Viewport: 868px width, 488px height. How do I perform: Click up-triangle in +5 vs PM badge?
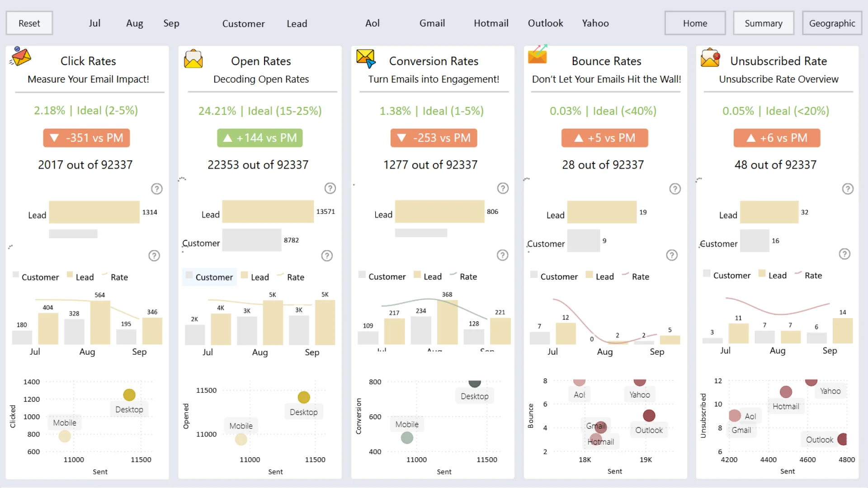(579, 138)
